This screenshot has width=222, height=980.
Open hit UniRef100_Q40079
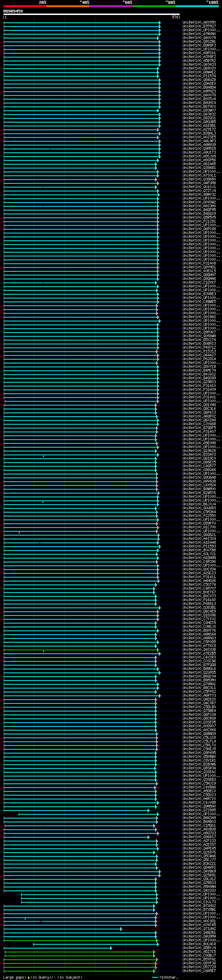click(x=199, y=38)
